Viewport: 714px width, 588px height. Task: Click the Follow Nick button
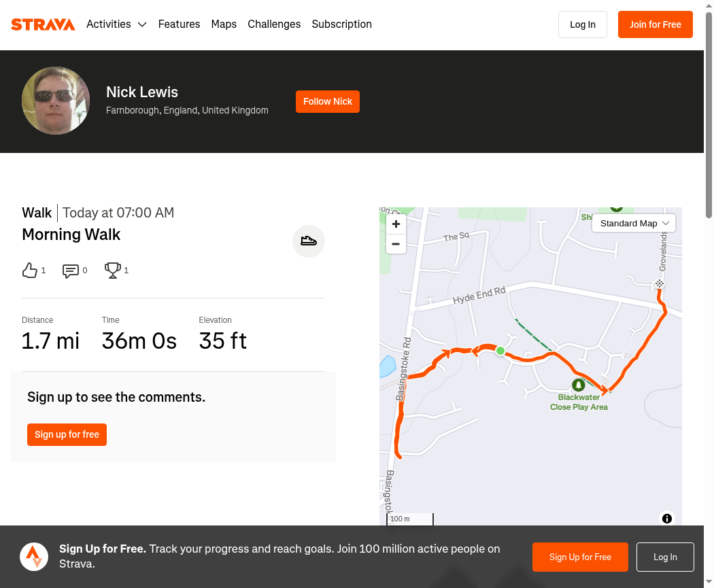[327, 101]
